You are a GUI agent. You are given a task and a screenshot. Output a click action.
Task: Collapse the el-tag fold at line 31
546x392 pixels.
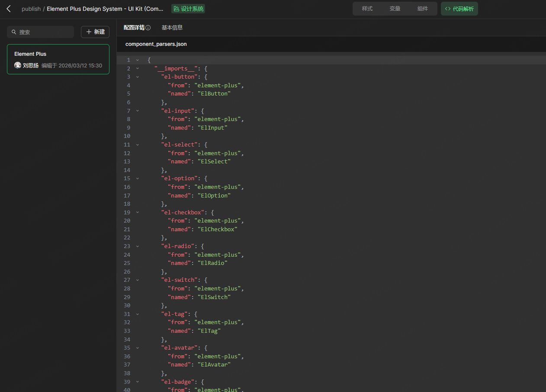coord(138,314)
